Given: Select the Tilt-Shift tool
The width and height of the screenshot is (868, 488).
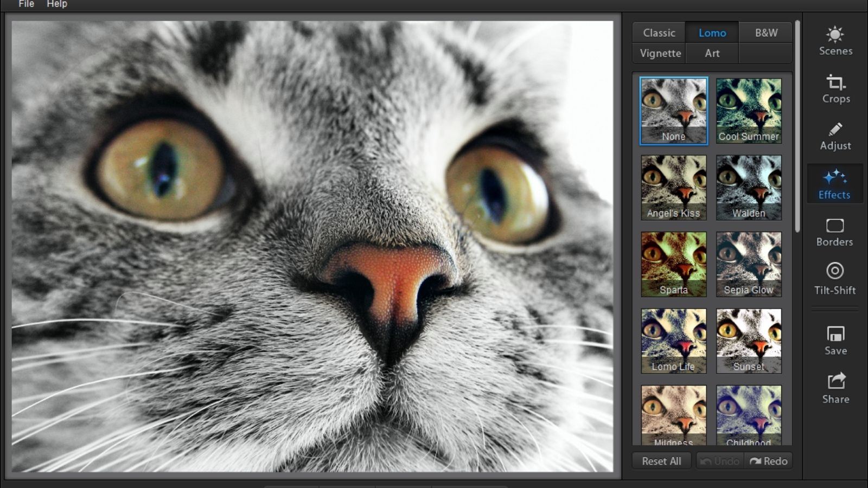Looking at the screenshot, I should 834,279.
